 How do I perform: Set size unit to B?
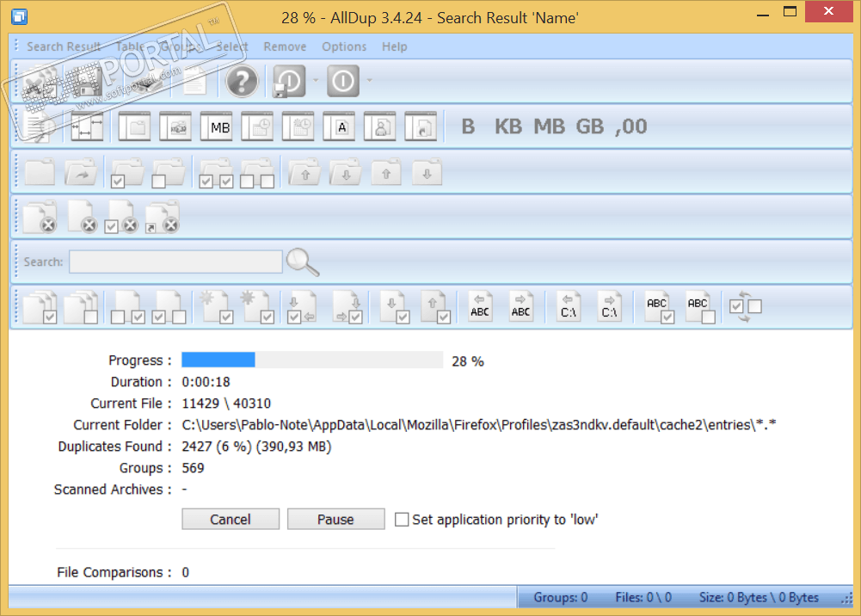click(x=468, y=126)
